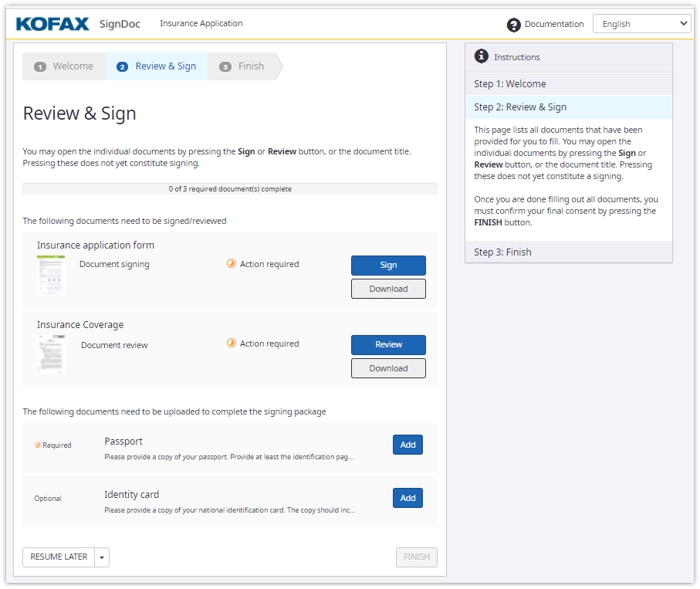Click the Required status icon beside Passport
This screenshot has width=700, height=589.
pyautogui.click(x=37, y=445)
